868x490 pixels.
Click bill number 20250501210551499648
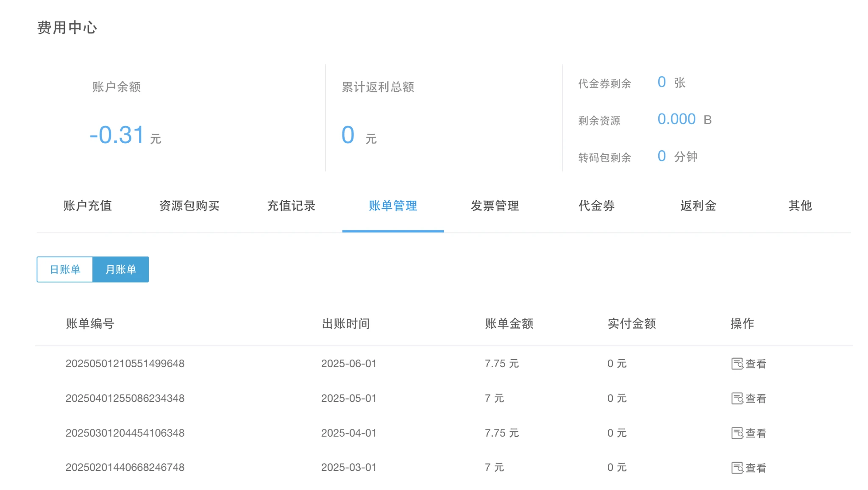point(125,364)
